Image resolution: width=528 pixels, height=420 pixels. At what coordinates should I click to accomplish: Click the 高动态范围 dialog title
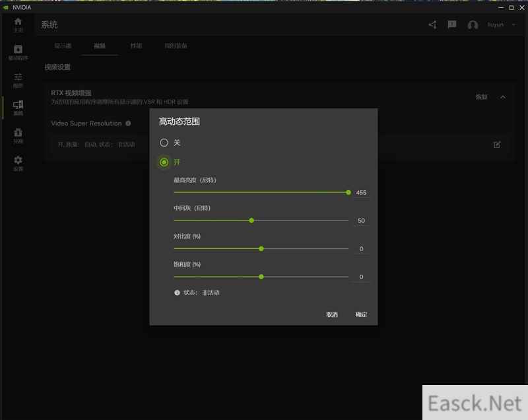(x=180, y=122)
